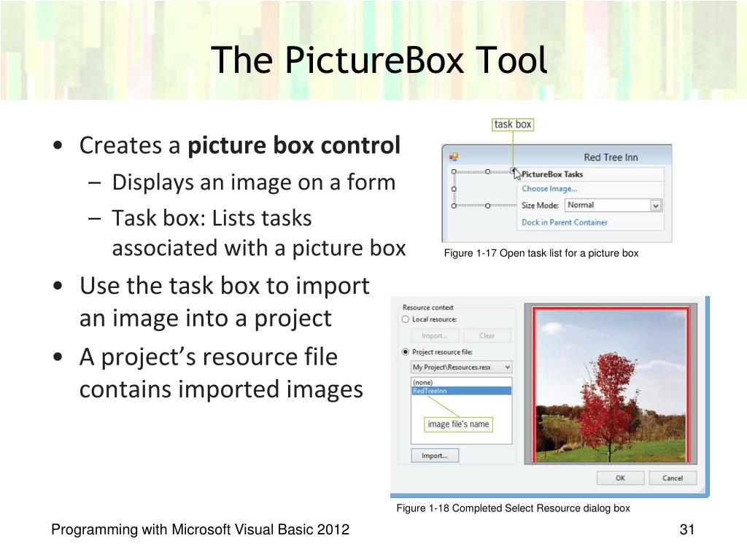Select the Local resource radio button
Screen dimensions: 747x560
406,319
